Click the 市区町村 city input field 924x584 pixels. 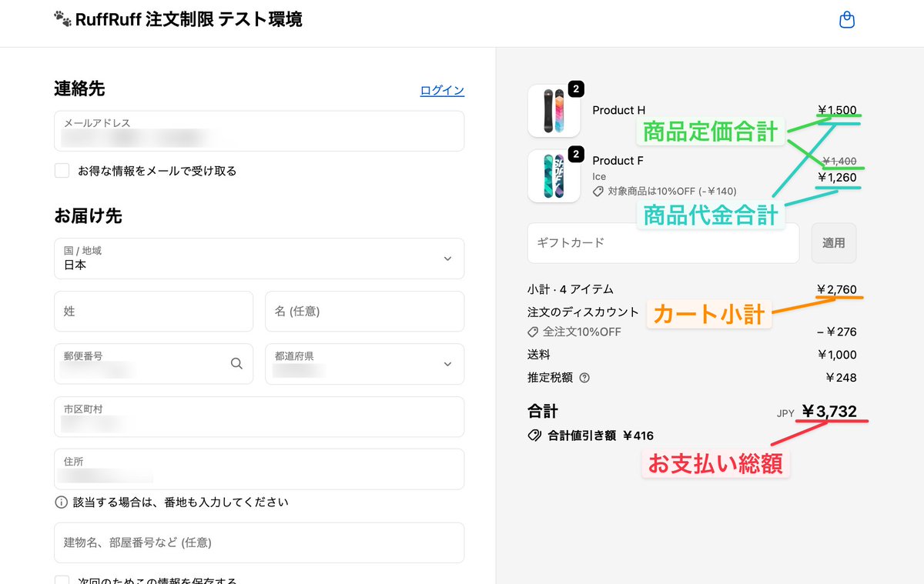[x=259, y=416]
